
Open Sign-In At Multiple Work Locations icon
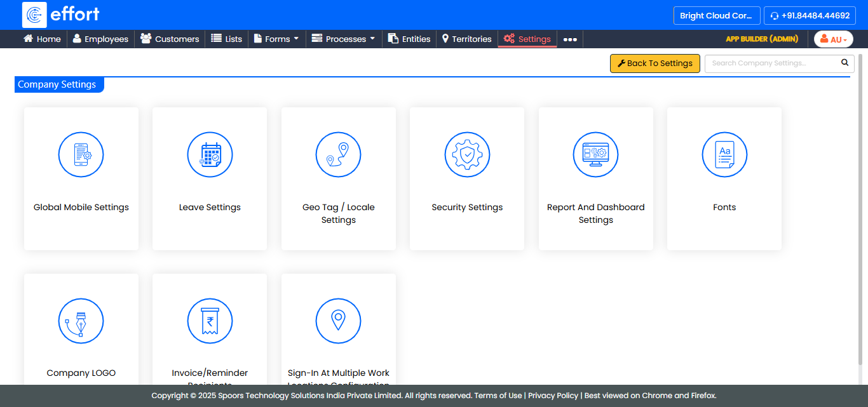click(x=338, y=321)
